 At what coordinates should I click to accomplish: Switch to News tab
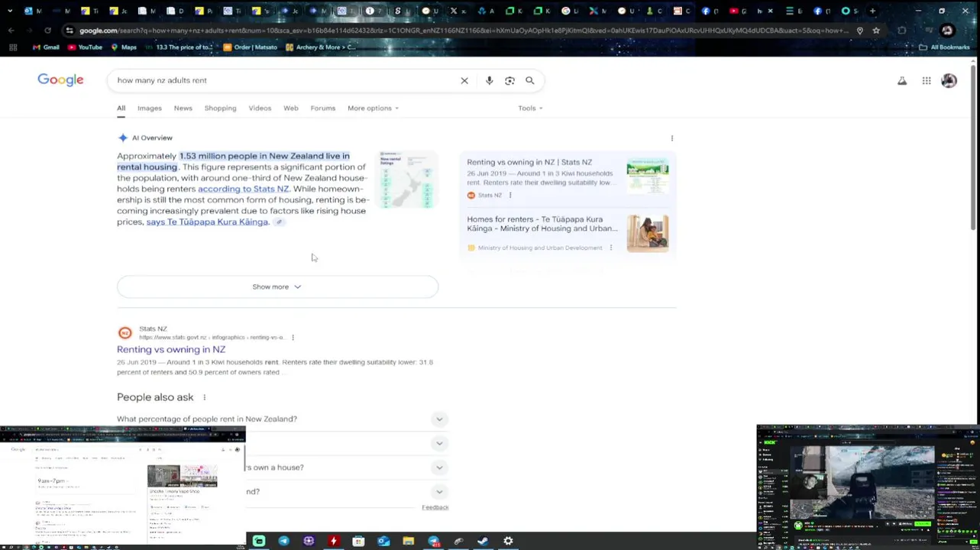coord(183,108)
